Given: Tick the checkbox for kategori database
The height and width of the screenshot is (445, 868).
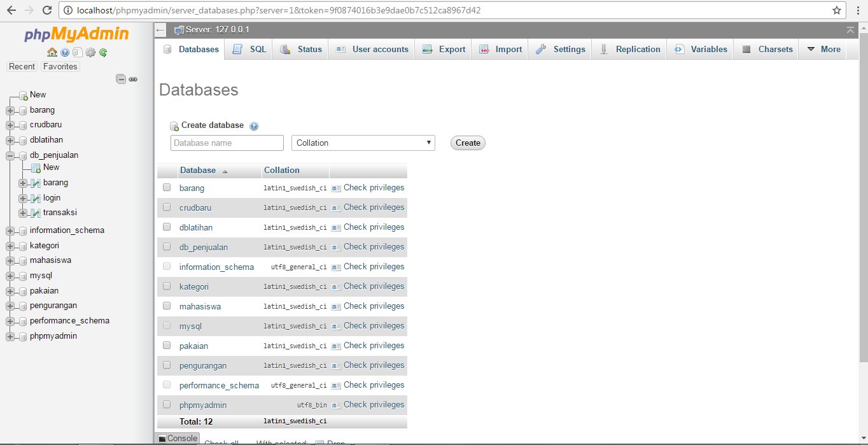Looking at the screenshot, I should (167, 286).
